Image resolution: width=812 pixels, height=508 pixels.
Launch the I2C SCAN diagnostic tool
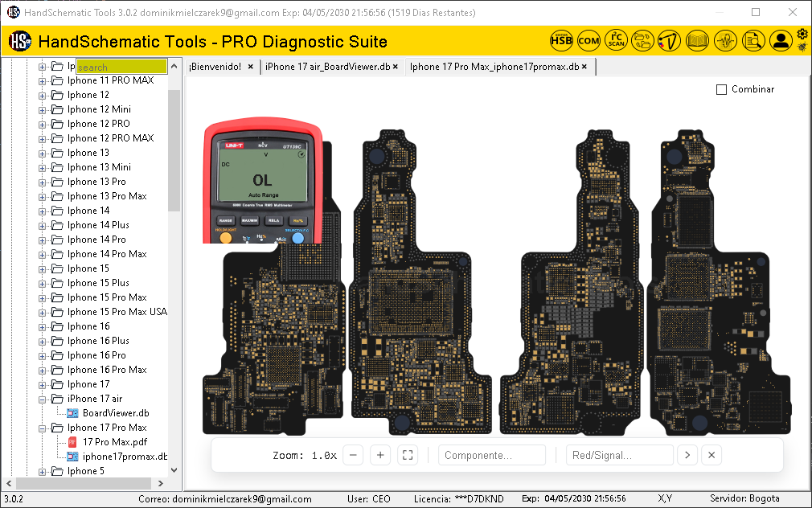[616, 40]
